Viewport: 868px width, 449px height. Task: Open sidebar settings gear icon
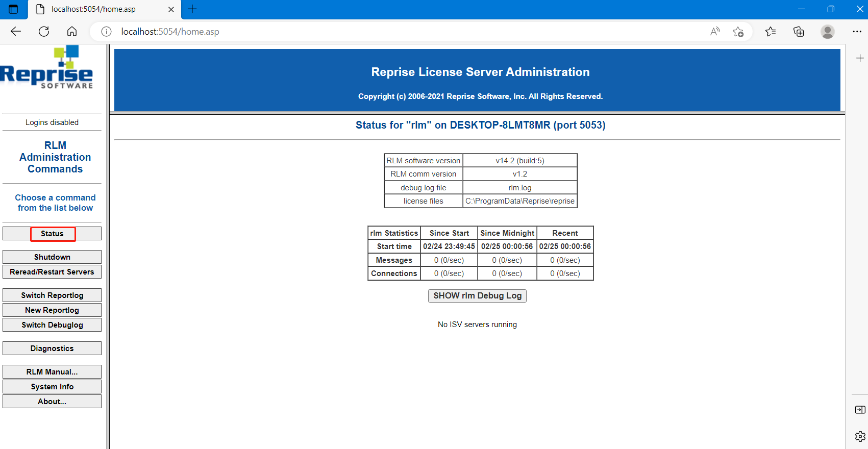(860, 437)
